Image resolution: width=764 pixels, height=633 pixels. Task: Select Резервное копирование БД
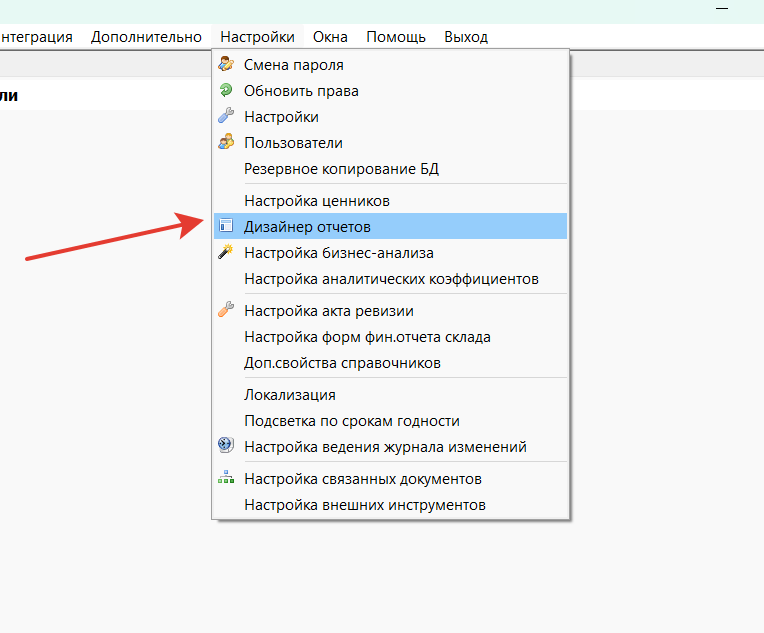coord(341,169)
